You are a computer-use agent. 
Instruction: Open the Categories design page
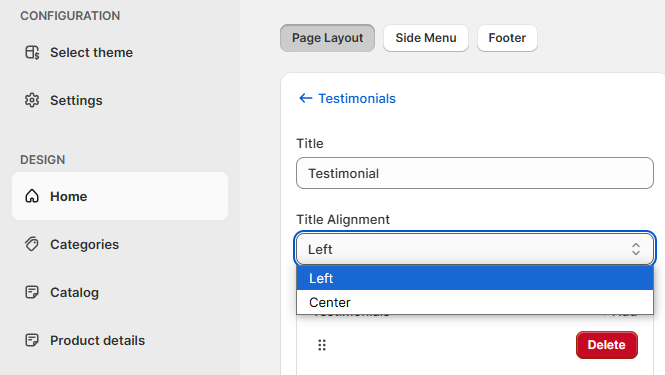[x=120, y=244]
